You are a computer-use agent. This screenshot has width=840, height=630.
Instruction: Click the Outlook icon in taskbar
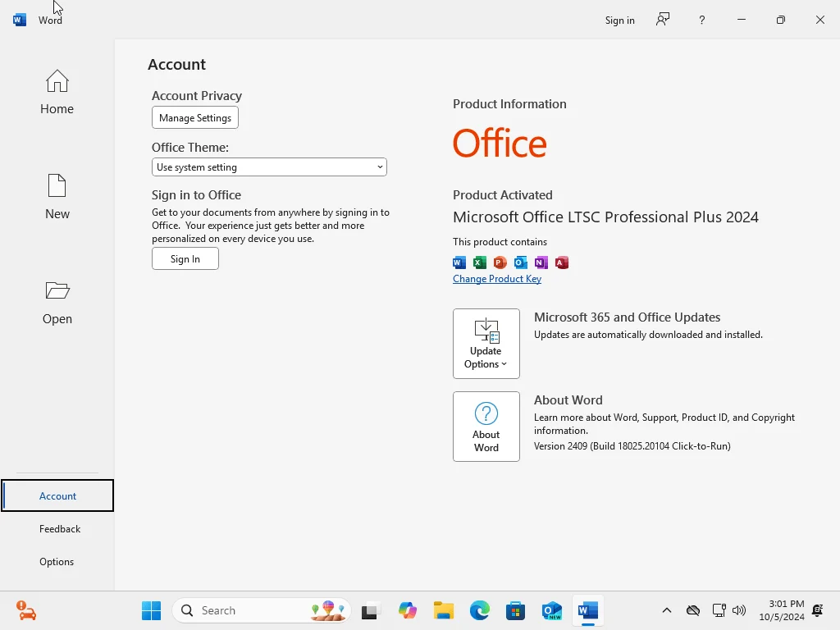(551, 610)
